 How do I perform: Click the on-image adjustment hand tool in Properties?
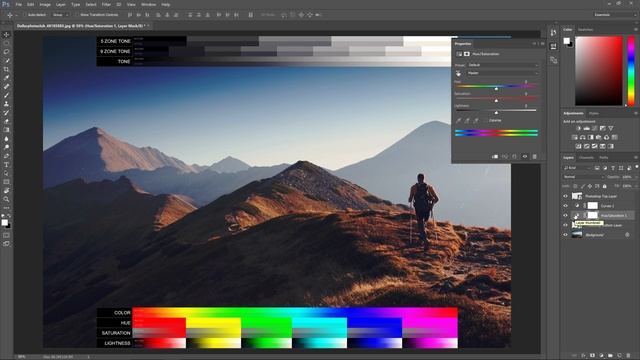pos(458,73)
